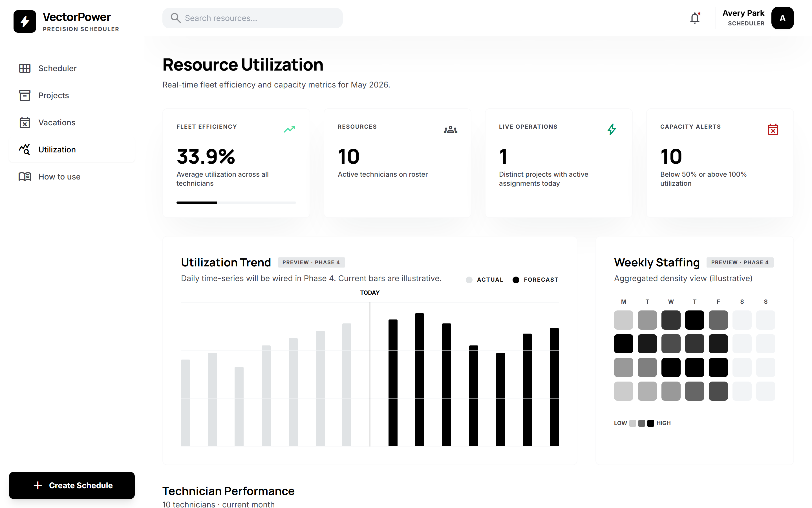
Task: Click the light gray LOW legend swatch
Action: (632, 423)
